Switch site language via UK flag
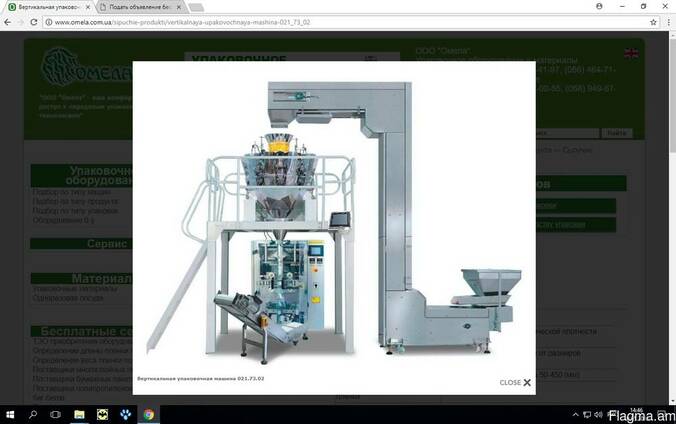 631,53
